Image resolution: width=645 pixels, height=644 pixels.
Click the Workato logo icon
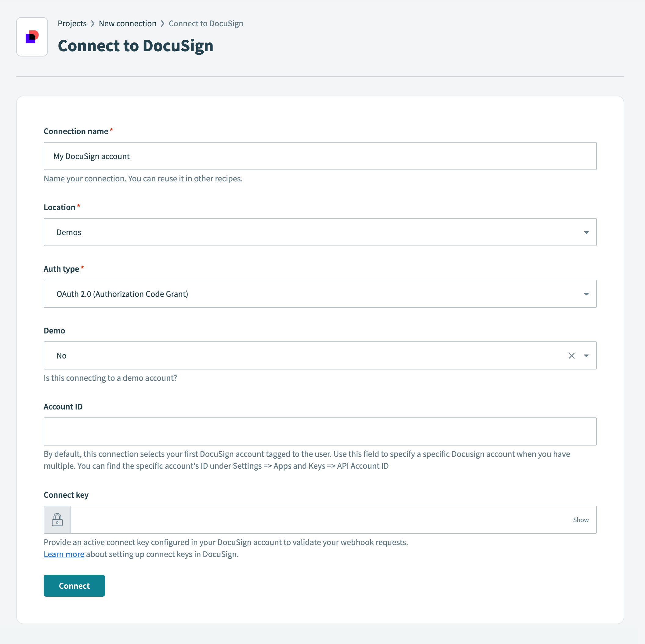coord(32,37)
